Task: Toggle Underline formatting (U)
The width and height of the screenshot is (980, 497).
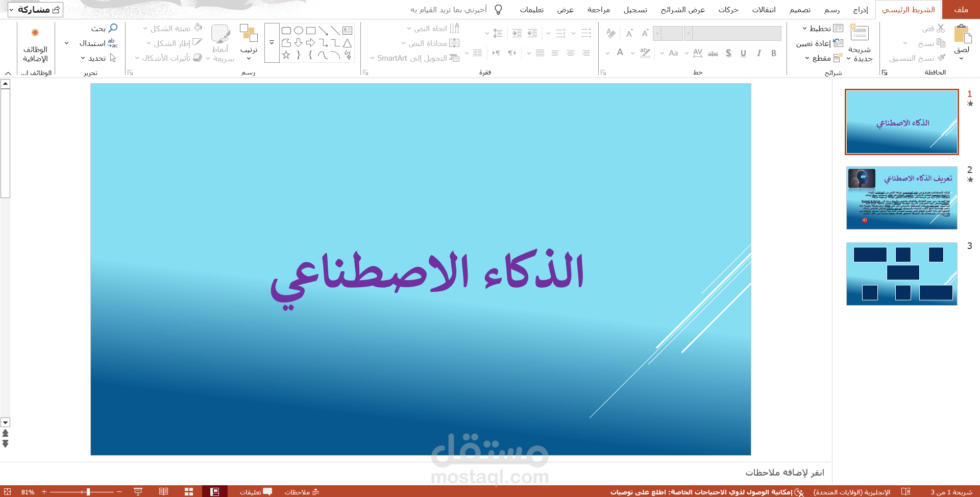Action: pyautogui.click(x=743, y=53)
